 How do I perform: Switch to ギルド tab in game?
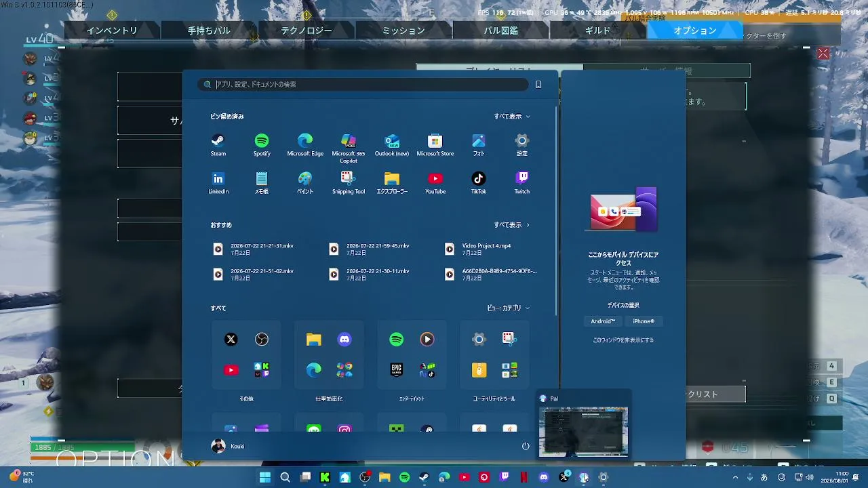click(x=597, y=30)
